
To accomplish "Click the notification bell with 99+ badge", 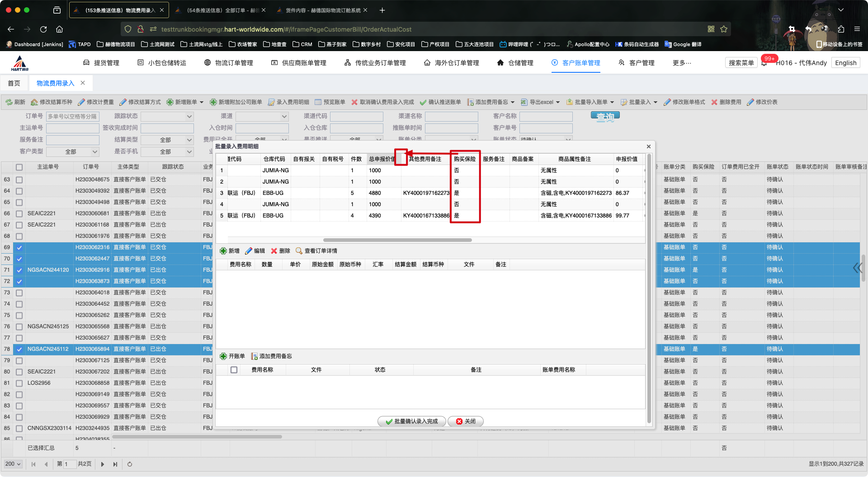I will pyautogui.click(x=764, y=63).
